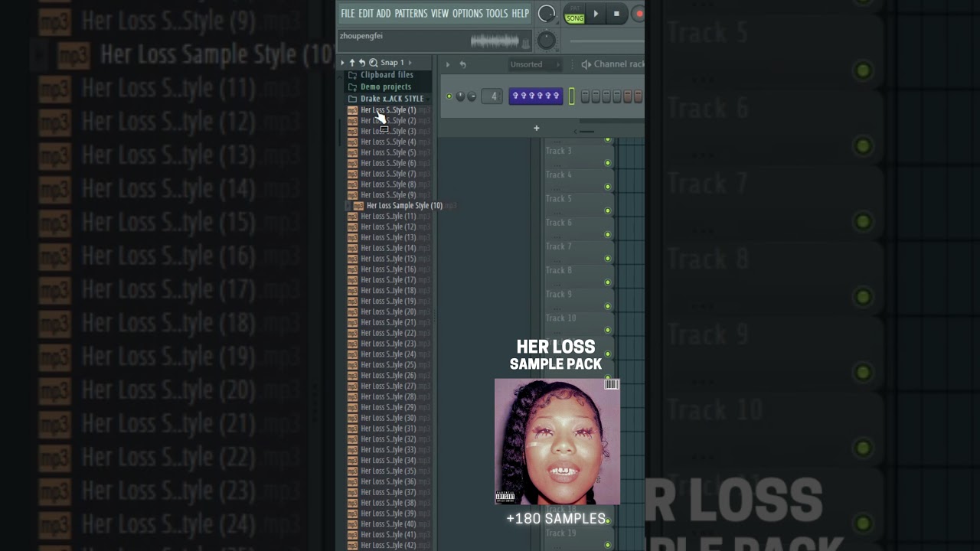Select Her Loss S..tyle (30) sample
The width and height of the screenshot is (980, 551).
click(x=388, y=418)
